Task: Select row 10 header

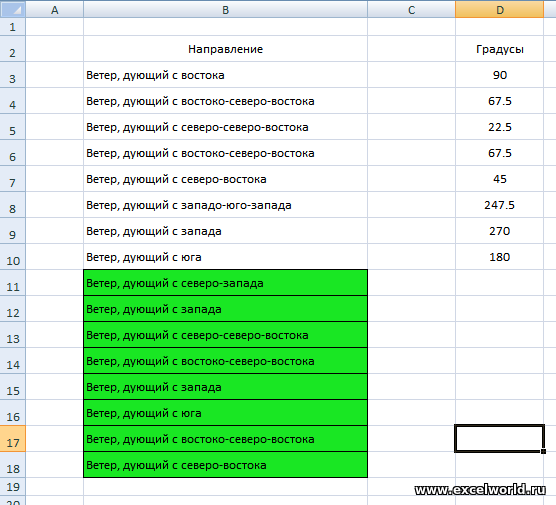Action: [13, 257]
